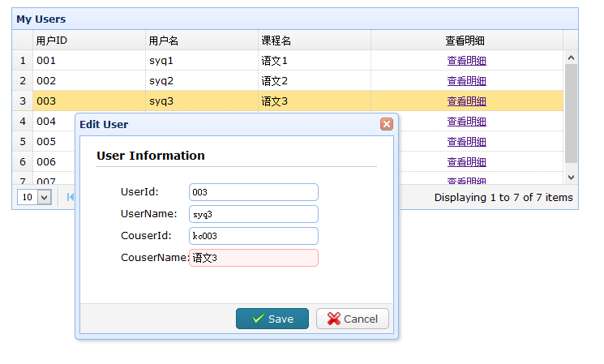Click the vertical scrollbar thumb

click(x=571, y=113)
